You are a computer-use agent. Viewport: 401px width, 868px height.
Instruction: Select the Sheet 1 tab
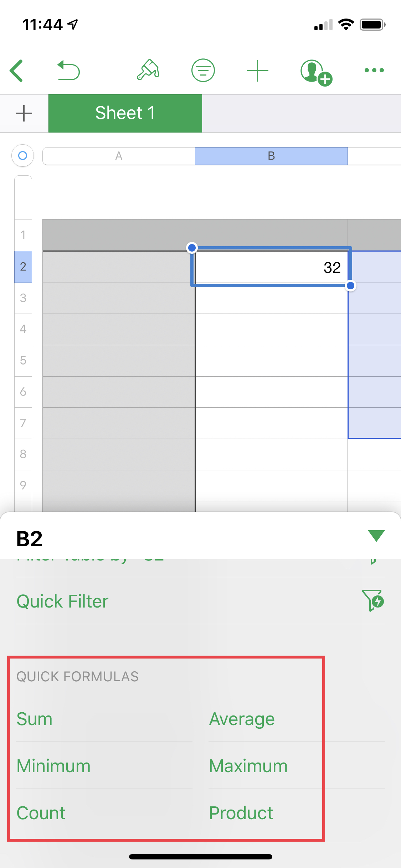[x=125, y=113]
